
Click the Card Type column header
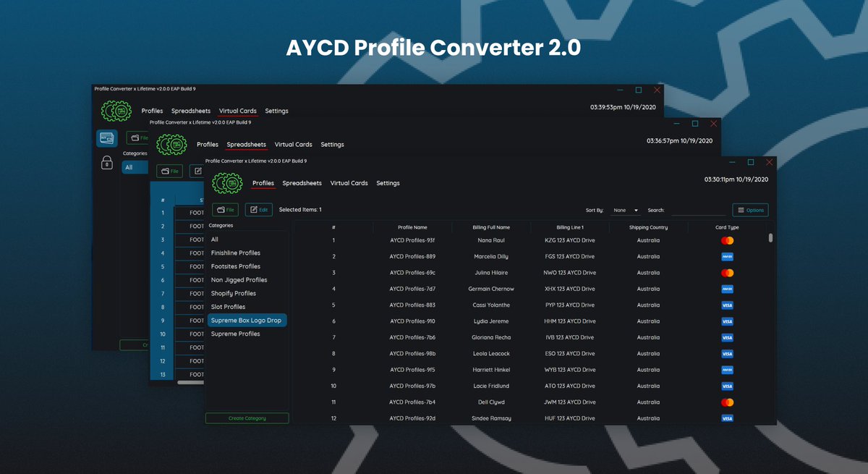728,227
